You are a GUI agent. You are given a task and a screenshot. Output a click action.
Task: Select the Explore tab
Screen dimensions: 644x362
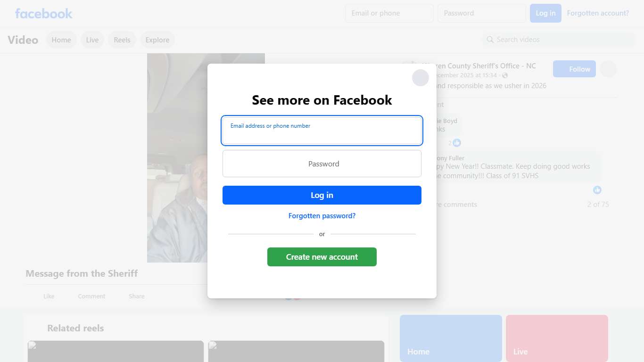click(x=157, y=40)
